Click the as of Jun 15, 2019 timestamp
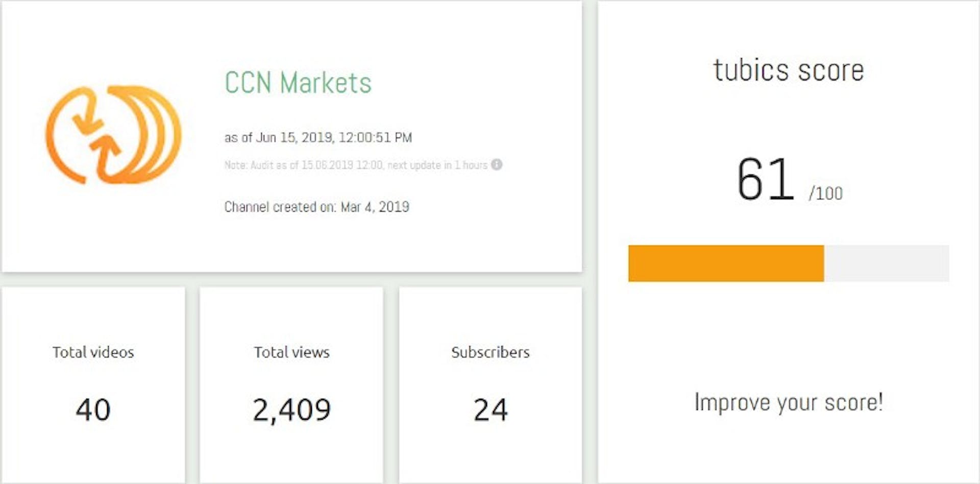Image resolution: width=980 pixels, height=484 pixels. pyautogui.click(x=318, y=137)
